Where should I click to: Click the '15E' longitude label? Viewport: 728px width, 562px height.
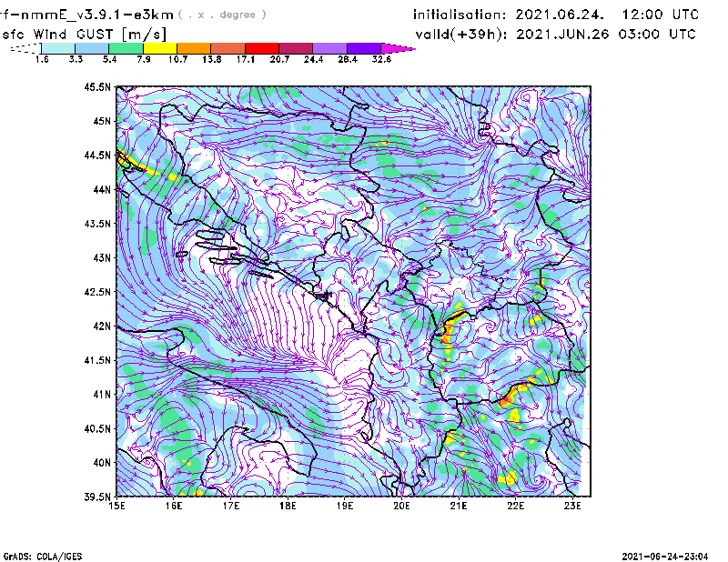point(116,506)
